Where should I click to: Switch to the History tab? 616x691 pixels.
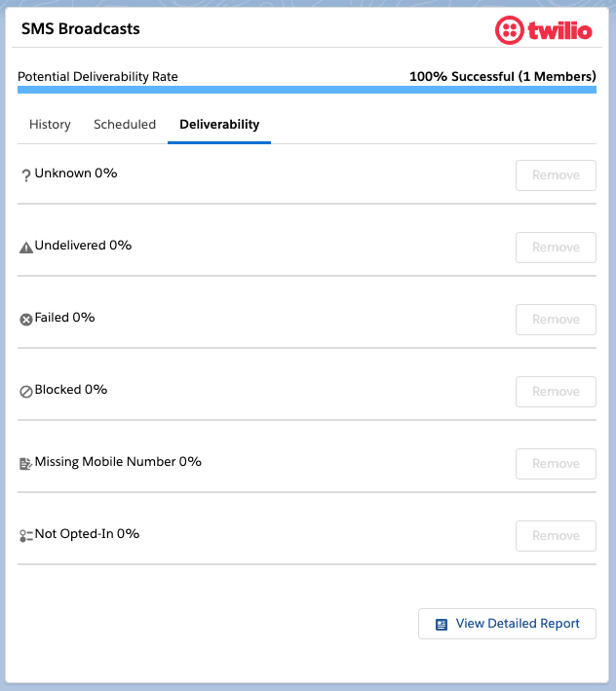pyautogui.click(x=50, y=125)
